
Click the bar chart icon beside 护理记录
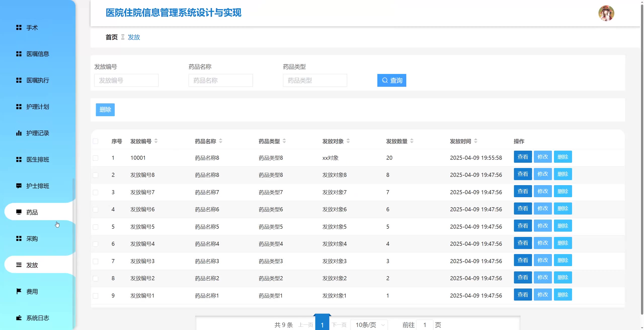pos(19,133)
